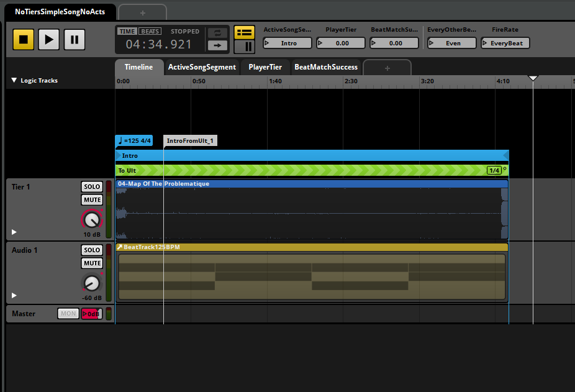575x392 pixels.
Task: Click Master 0dB volume control
Action: tap(92, 314)
